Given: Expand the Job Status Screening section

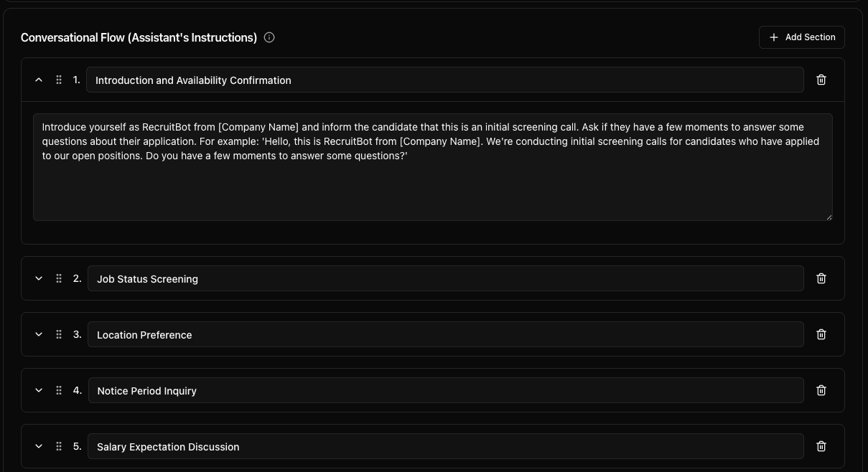Looking at the screenshot, I should [39, 278].
